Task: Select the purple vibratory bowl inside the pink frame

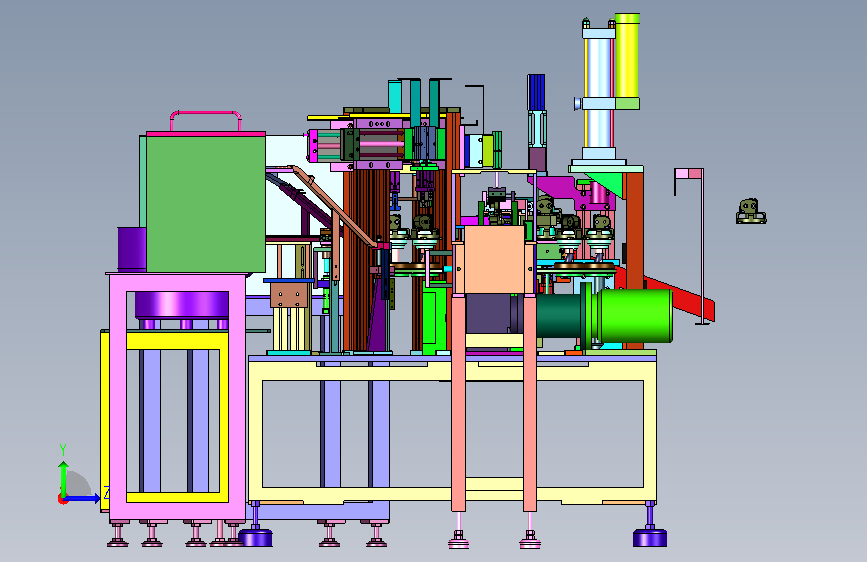Action: [181, 305]
